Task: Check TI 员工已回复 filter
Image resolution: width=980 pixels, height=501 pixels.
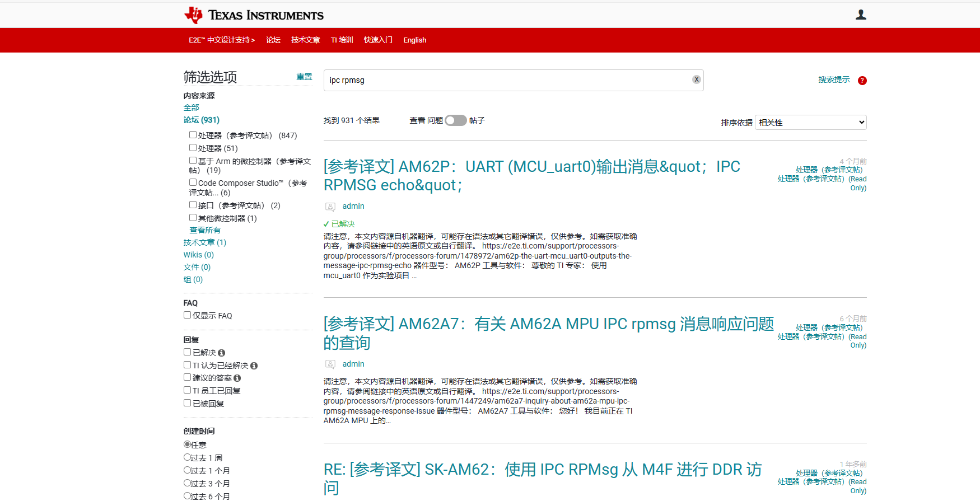Action: [188, 390]
